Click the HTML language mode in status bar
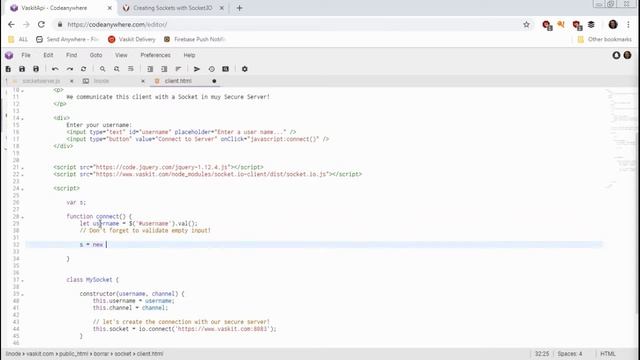The height and width of the screenshot is (360, 640). (608, 354)
